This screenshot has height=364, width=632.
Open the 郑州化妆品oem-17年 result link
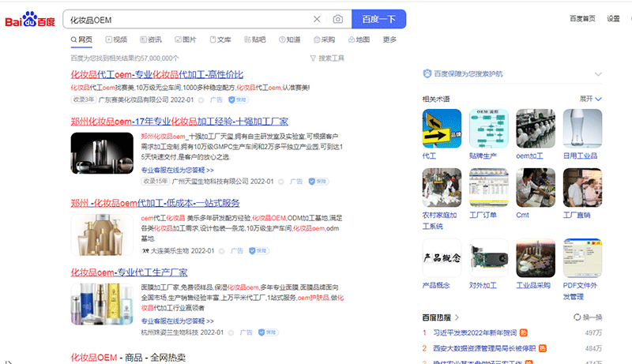pos(179,122)
